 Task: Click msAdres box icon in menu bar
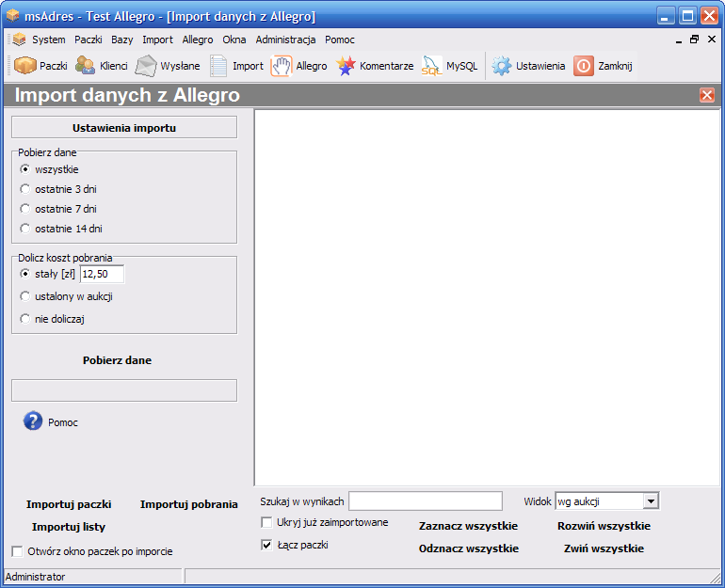tap(19, 40)
